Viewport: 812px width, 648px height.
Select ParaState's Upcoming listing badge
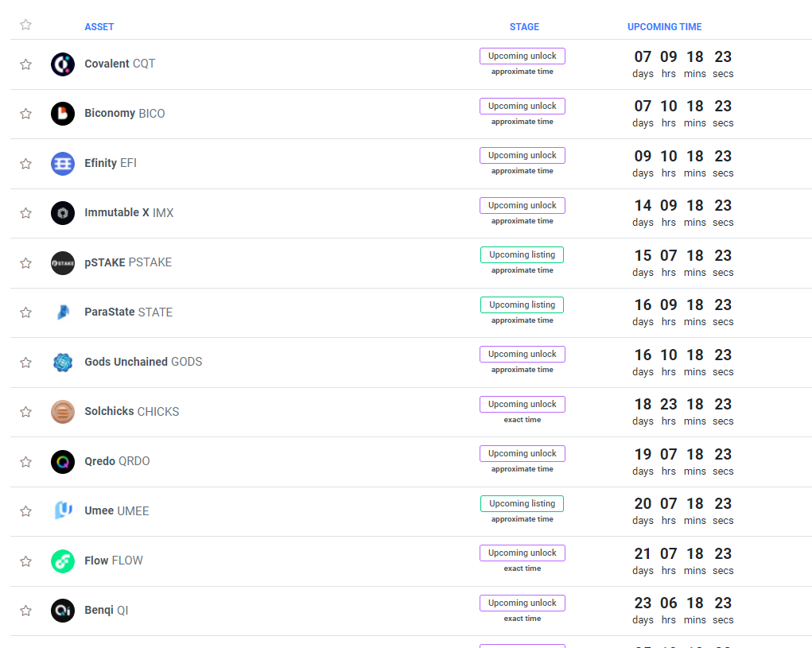(x=522, y=305)
